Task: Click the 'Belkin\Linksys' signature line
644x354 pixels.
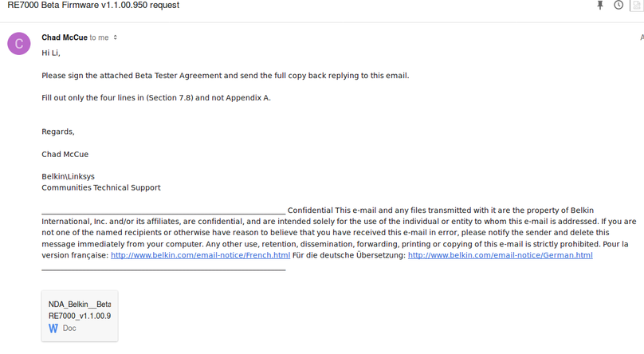Action: pyautogui.click(x=70, y=176)
